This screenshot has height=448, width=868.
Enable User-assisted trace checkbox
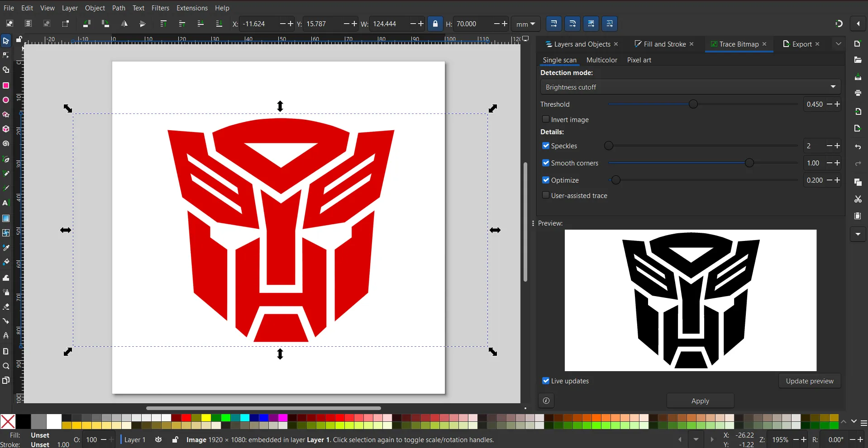pos(546,195)
